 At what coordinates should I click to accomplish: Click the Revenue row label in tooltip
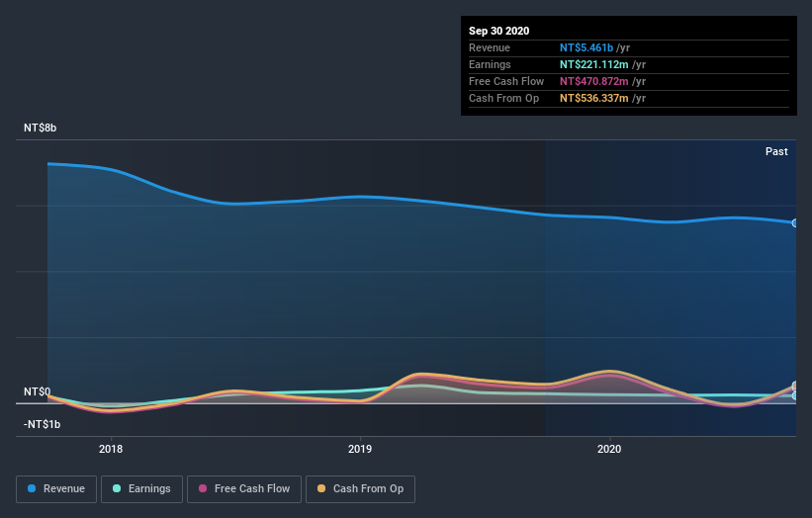pyautogui.click(x=490, y=47)
